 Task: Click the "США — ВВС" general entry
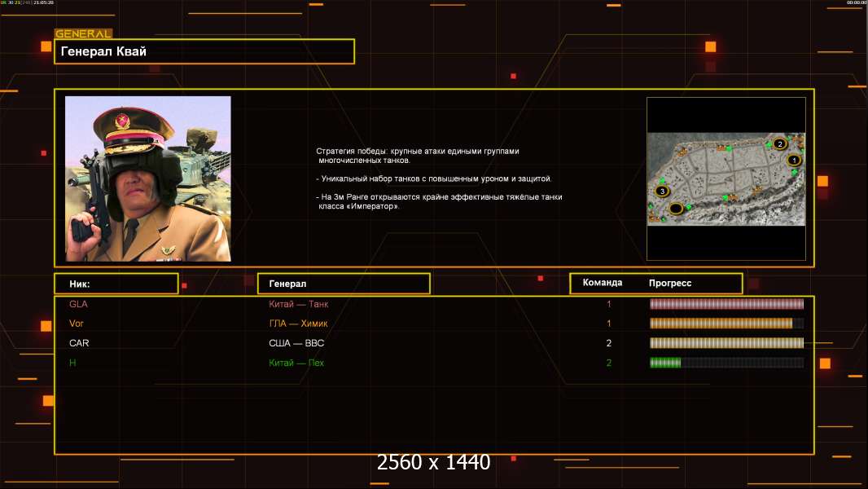pyautogui.click(x=296, y=343)
